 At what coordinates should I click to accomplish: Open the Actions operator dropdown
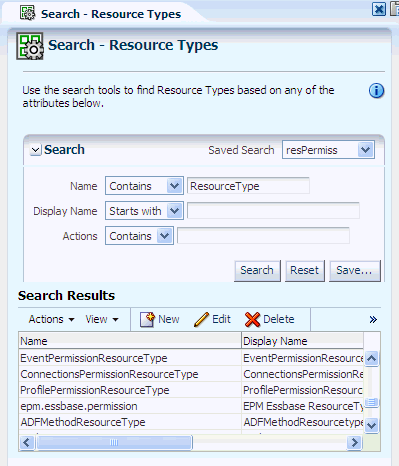tap(165, 236)
